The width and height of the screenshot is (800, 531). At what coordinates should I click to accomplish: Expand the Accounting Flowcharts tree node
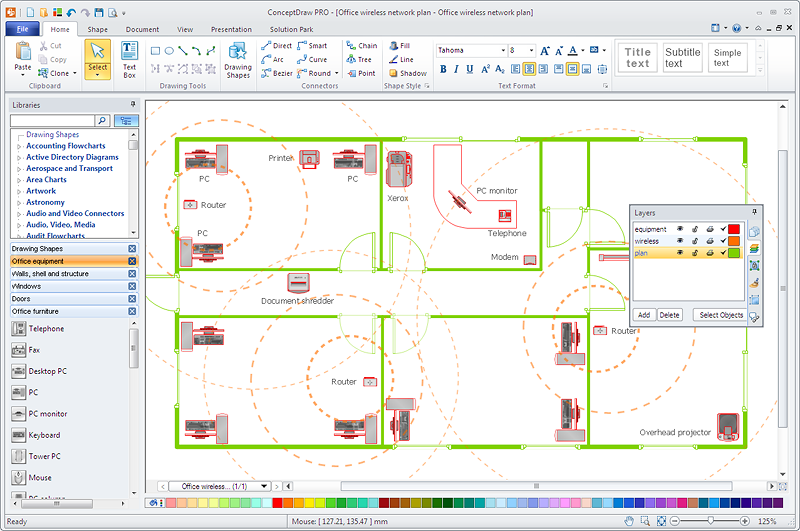point(17,146)
